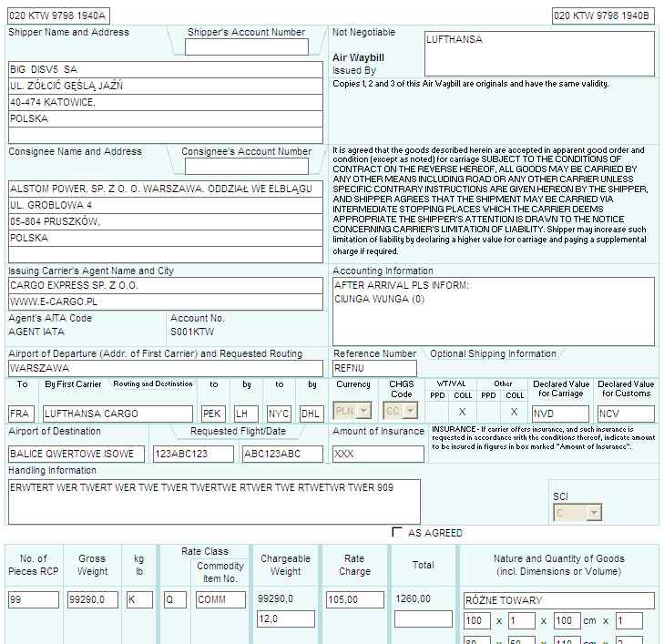Click the kg/lb unit field K
This screenshot has height=644, width=664.
pos(139,600)
